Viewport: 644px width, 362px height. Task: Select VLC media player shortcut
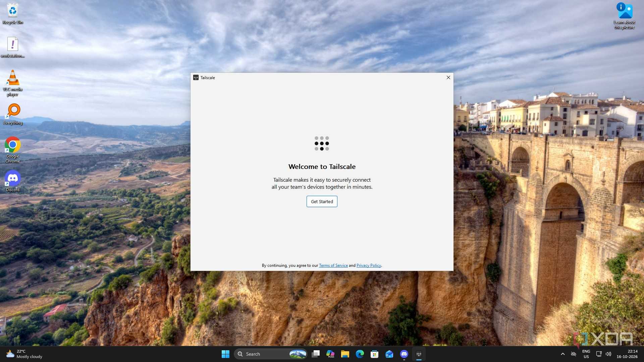click(x=13, y=83)
